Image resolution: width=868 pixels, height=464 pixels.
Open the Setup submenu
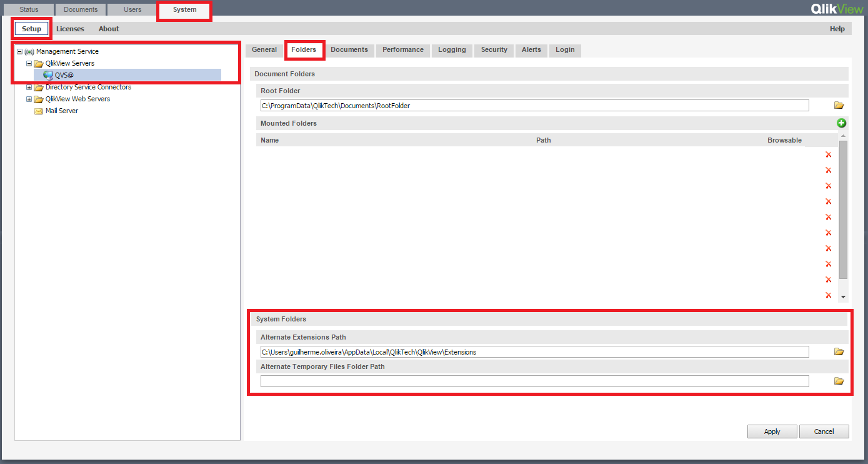coord(31,29)
